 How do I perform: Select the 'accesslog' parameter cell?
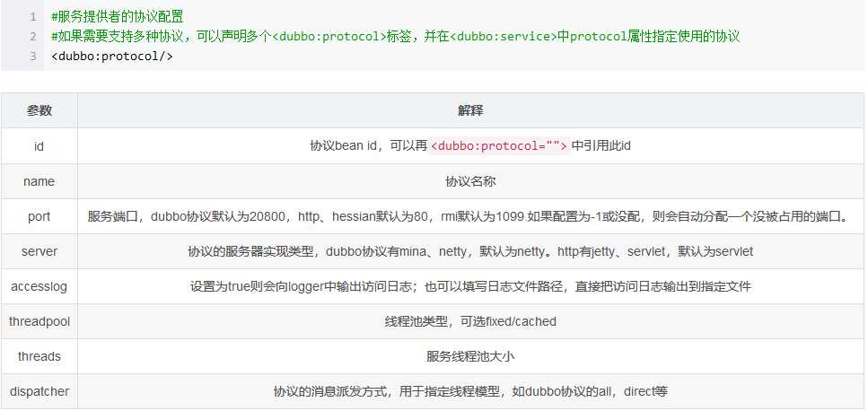[x=39, y=286]
